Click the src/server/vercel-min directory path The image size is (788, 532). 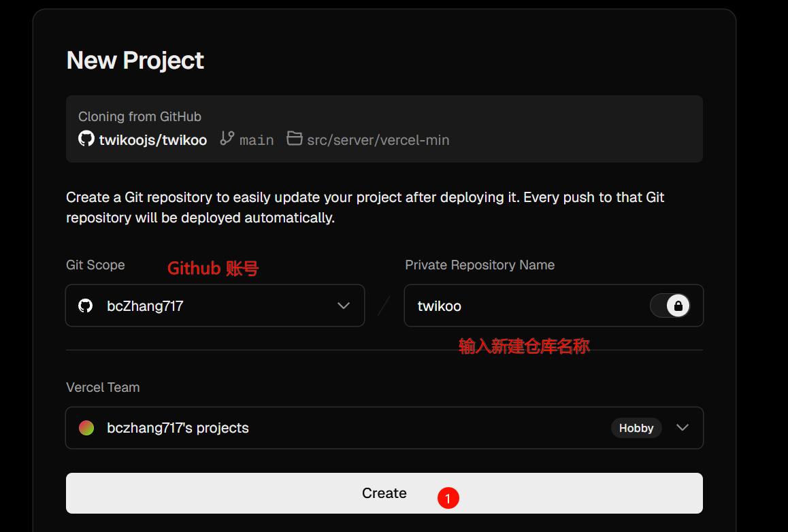pos(378,140)
